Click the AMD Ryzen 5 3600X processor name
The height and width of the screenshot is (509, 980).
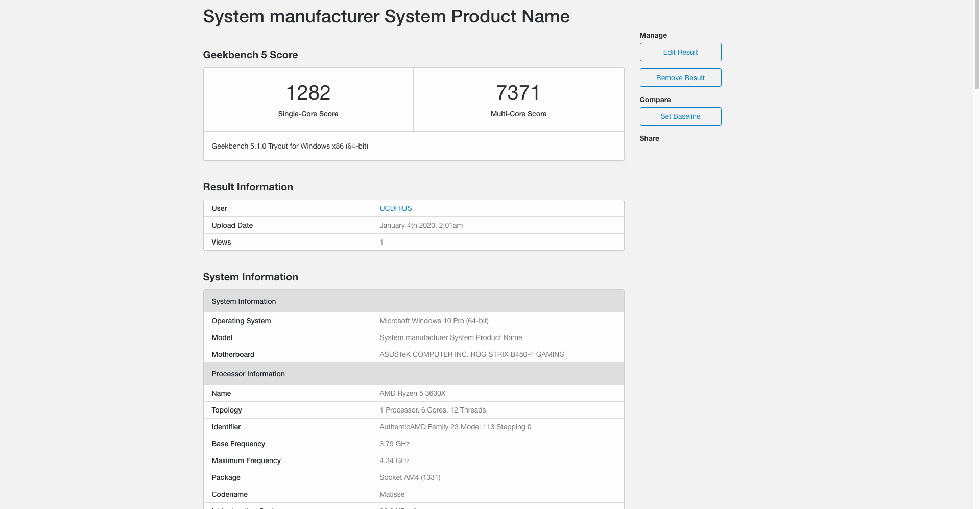pos(412,393)
